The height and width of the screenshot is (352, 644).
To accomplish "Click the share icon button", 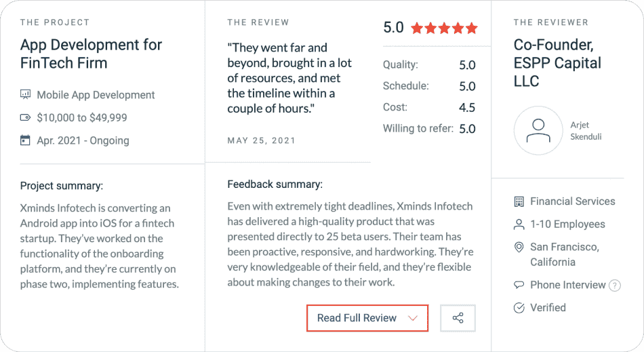I will coord(458,318).
